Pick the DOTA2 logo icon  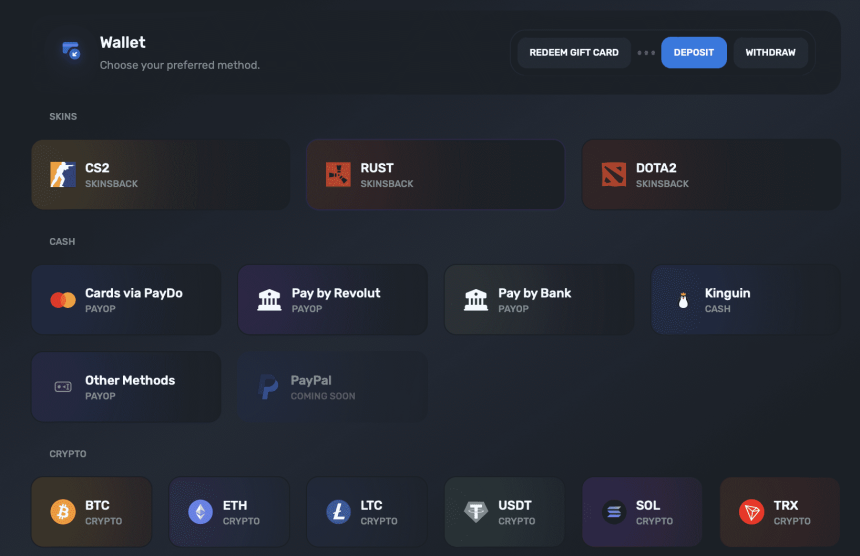point(613,175)
